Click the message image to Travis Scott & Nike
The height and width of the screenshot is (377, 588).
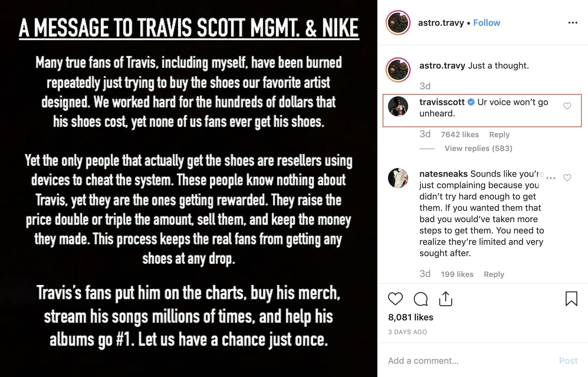pos(189,189)
